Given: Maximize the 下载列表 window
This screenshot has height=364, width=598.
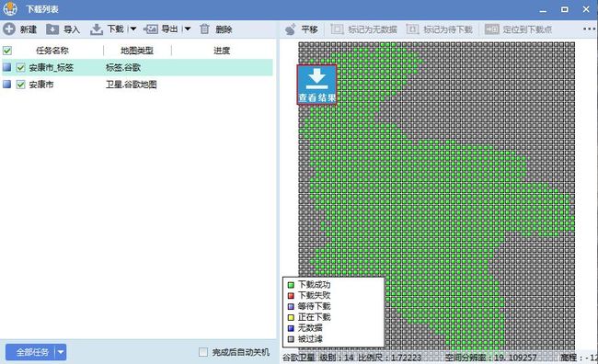Looking at the screenshot, I should coord(565,9).
